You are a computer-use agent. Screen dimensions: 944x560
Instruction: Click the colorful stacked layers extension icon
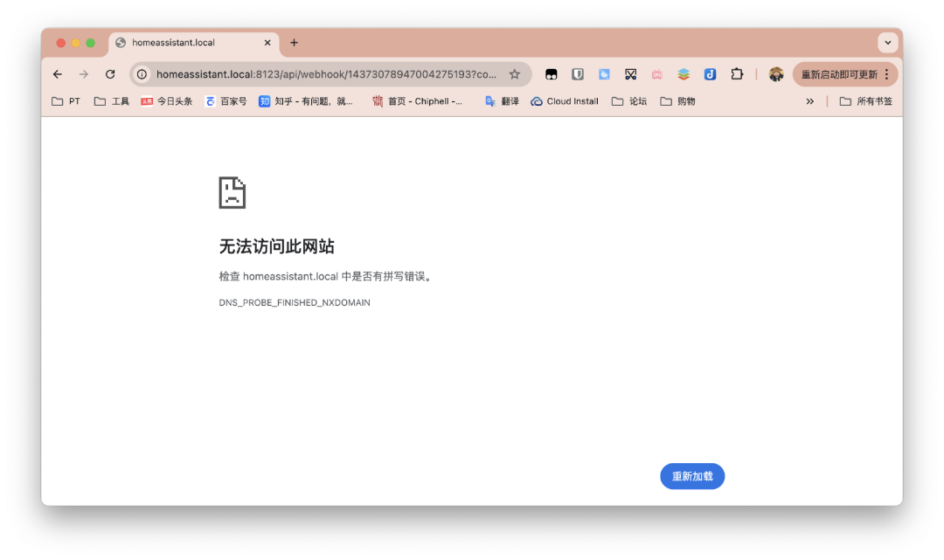click(684, 74)
